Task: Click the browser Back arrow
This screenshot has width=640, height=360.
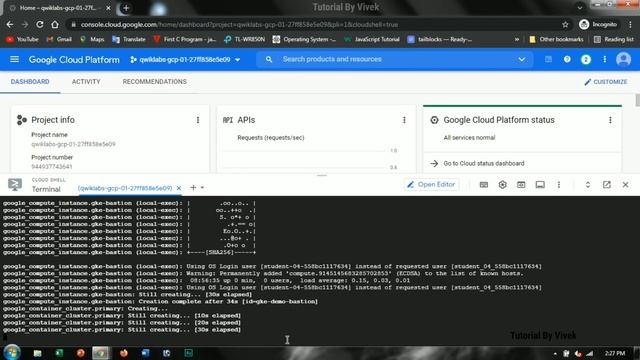Action: [10, 24]
